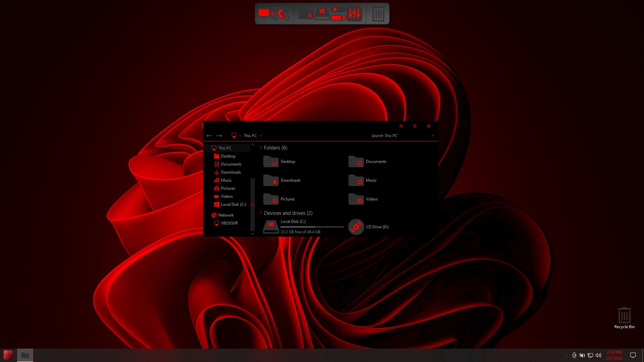This screenshot has height=362, width=644.
Task: Show hidden tray icons via the red dot
Action: (566, 355)
